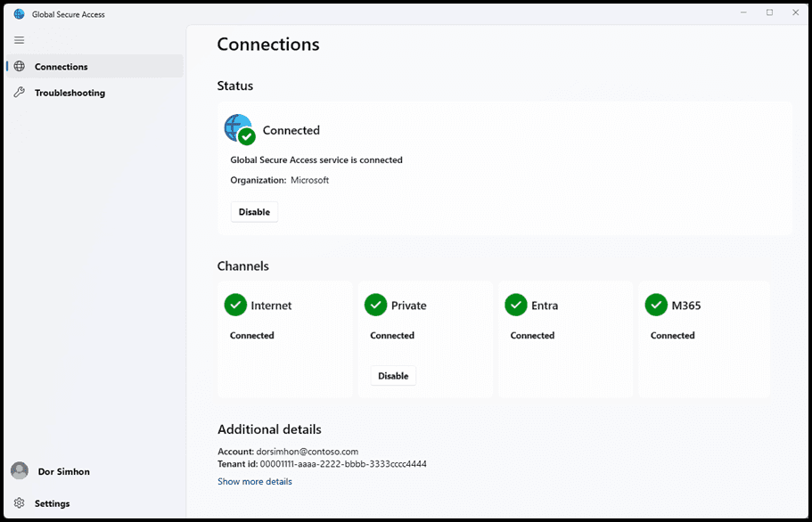Click the connected globe status icon
The width and height of the screenshot is (812, 522).
coord(240,129)
